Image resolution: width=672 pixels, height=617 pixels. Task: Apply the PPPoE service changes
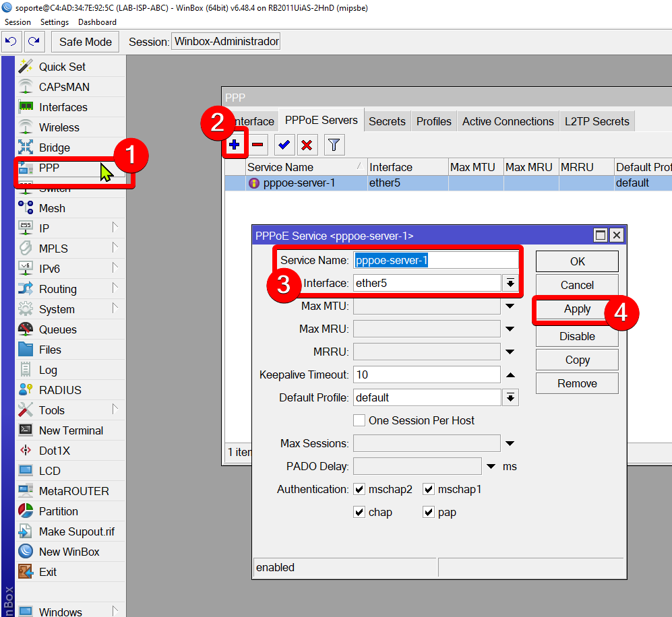pos(576,308)
